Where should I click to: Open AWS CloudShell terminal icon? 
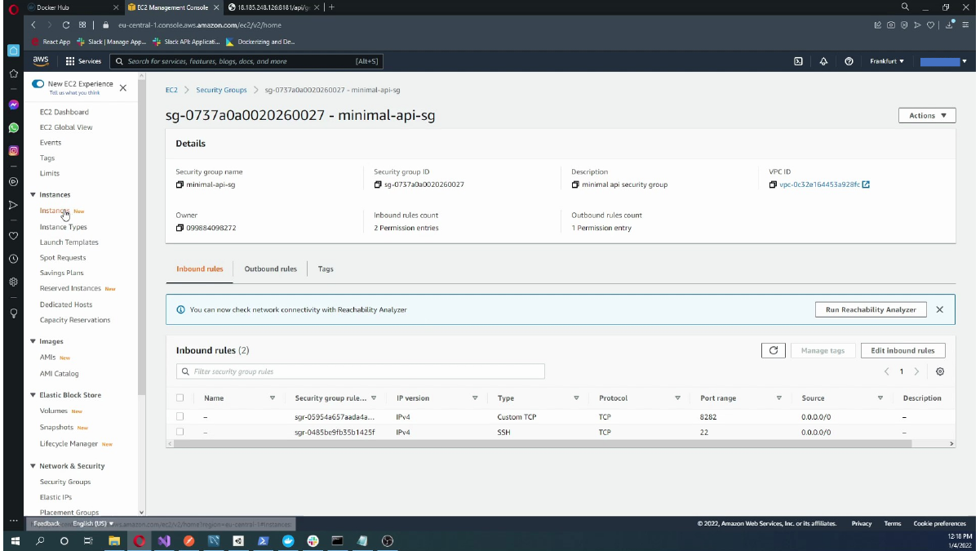pos(798,61)
